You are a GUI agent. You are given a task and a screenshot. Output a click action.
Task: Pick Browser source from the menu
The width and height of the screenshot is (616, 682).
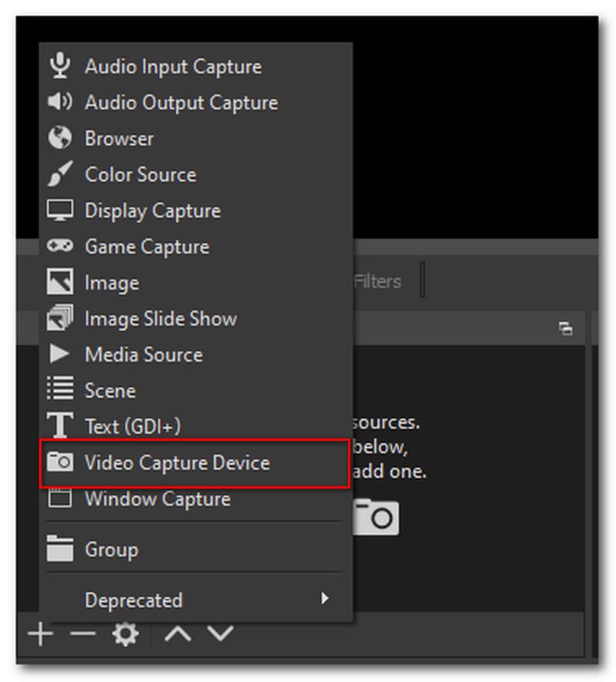pos(196,138)
